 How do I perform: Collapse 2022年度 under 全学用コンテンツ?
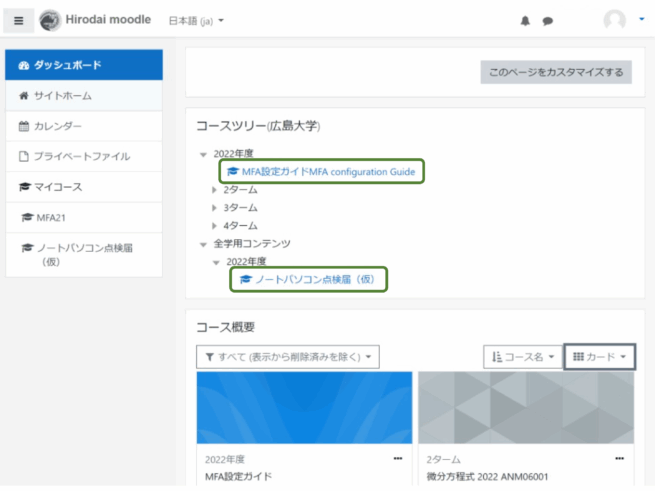pyautogui.click(x=216, y=262)
